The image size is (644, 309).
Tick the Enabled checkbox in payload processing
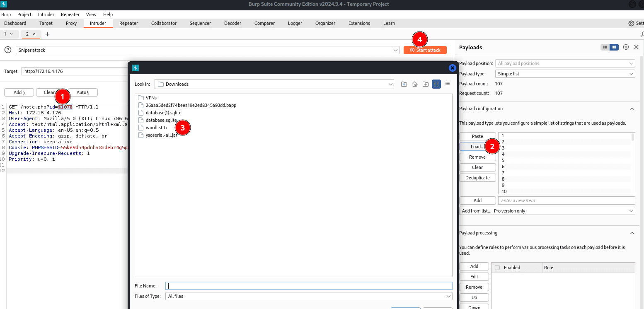pos(497,268)
